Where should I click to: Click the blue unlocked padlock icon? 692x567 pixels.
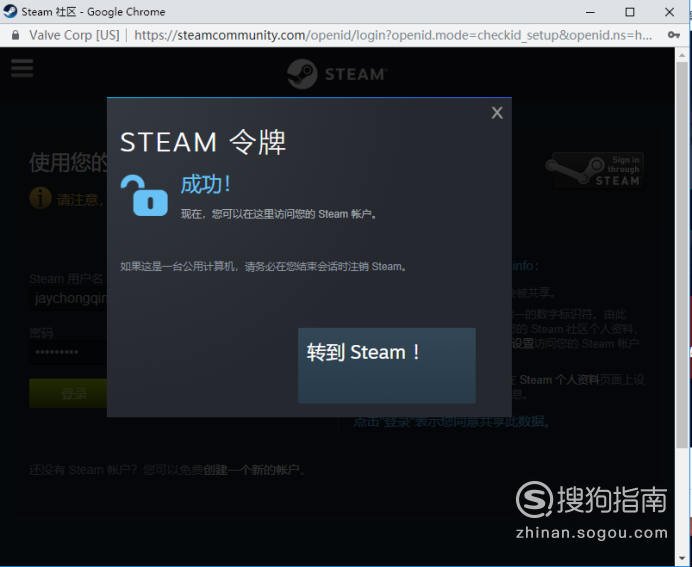pyautogui.click(x=144, y=195)
